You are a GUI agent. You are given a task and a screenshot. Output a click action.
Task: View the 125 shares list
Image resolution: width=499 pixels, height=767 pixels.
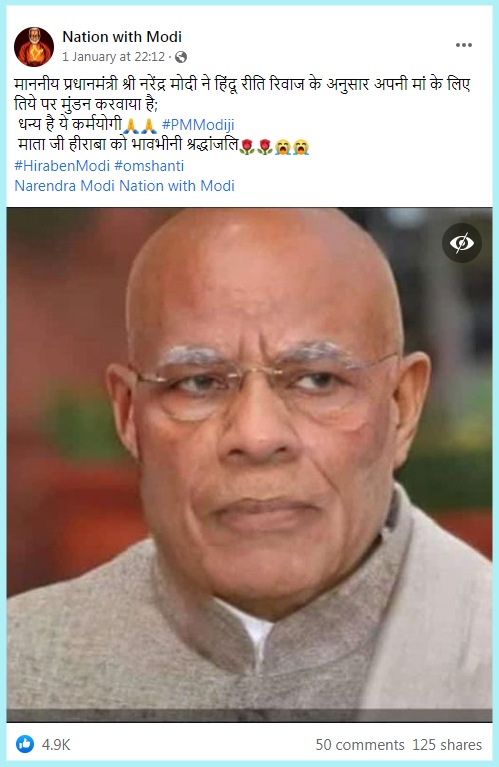447,745
